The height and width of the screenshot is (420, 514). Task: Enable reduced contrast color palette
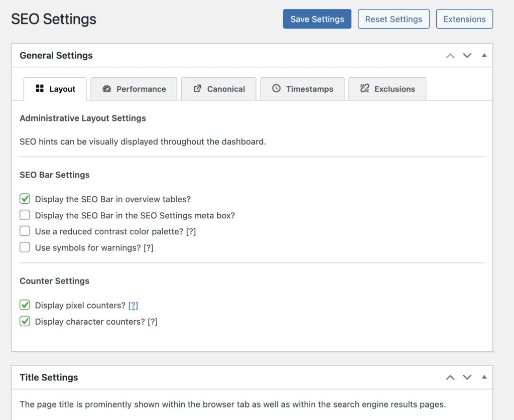[x=25, y=231]
